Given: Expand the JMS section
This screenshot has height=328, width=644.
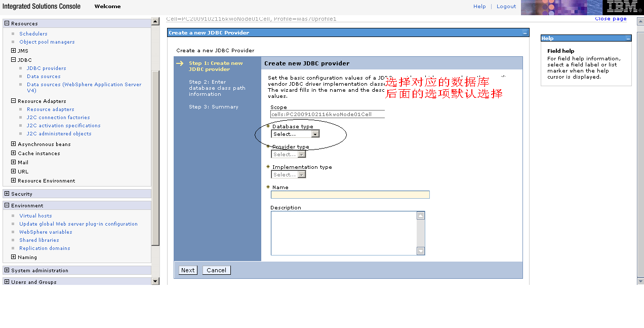Looking at the screenshot, I should [13, 51].
